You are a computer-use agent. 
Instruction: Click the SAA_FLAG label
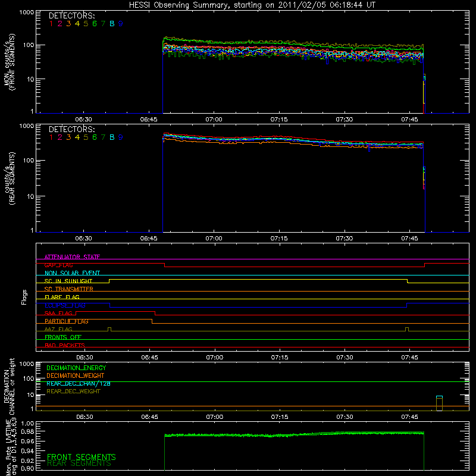58,313
